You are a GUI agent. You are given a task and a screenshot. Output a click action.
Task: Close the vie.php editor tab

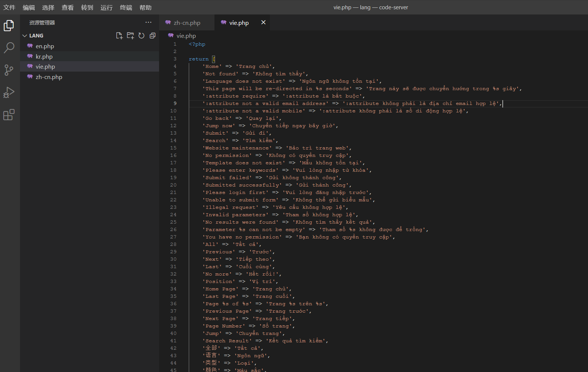[x=263, y=22]
